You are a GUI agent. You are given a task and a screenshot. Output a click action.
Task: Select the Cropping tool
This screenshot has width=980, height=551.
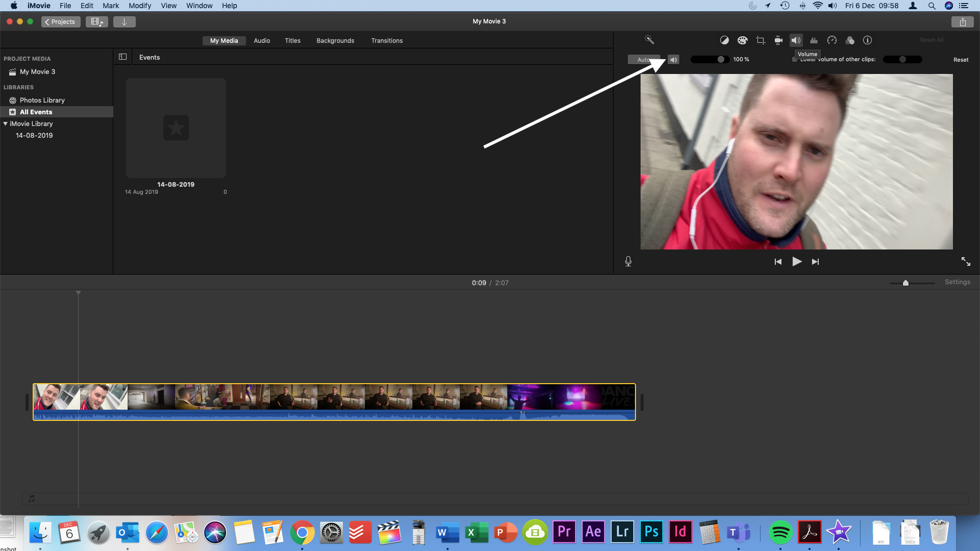point(761,40)
